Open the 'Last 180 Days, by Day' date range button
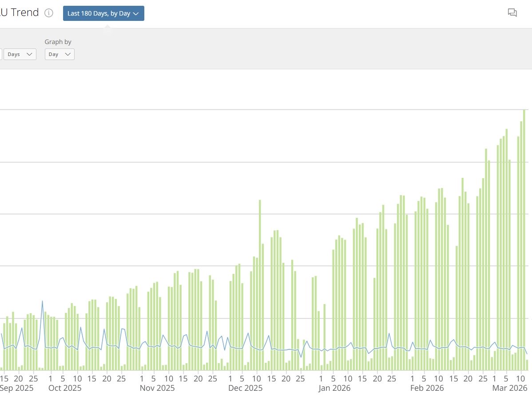 103,13
